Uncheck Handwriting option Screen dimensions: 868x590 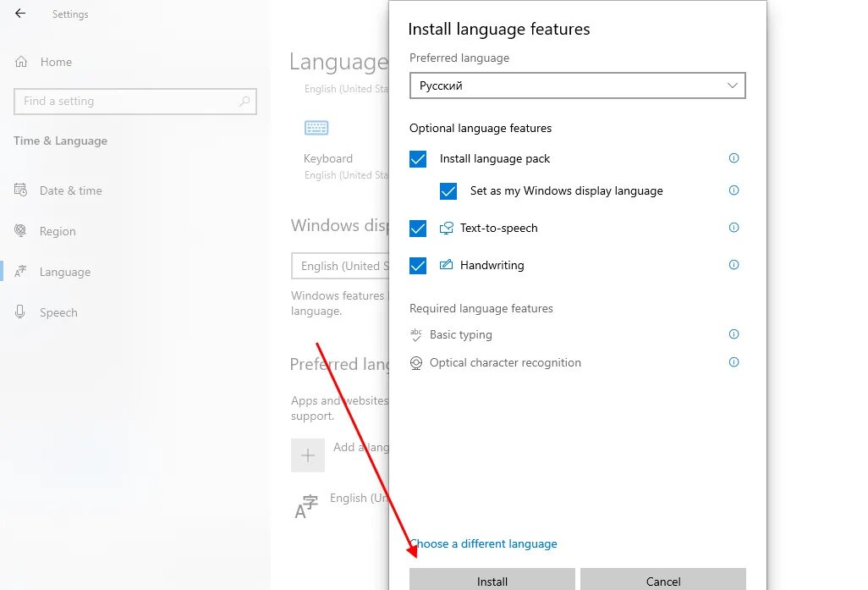[x=418, y=265]
